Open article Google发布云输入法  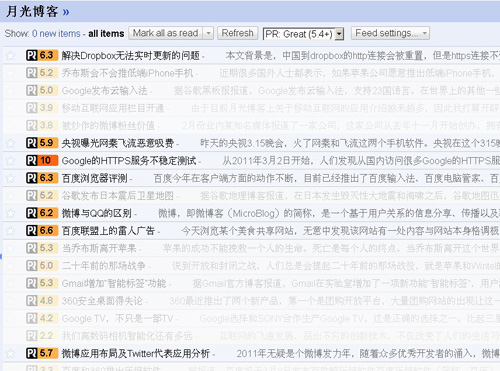click(104, 90)
